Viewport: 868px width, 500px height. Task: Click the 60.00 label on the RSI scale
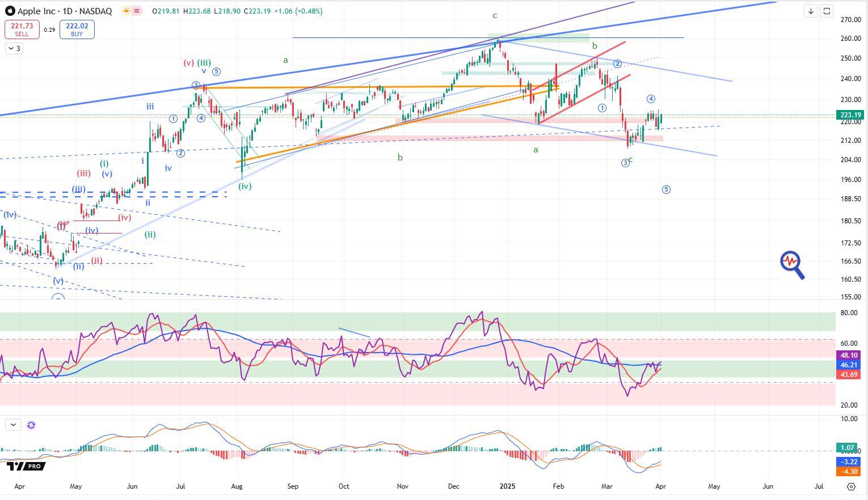tap(849, 344)
